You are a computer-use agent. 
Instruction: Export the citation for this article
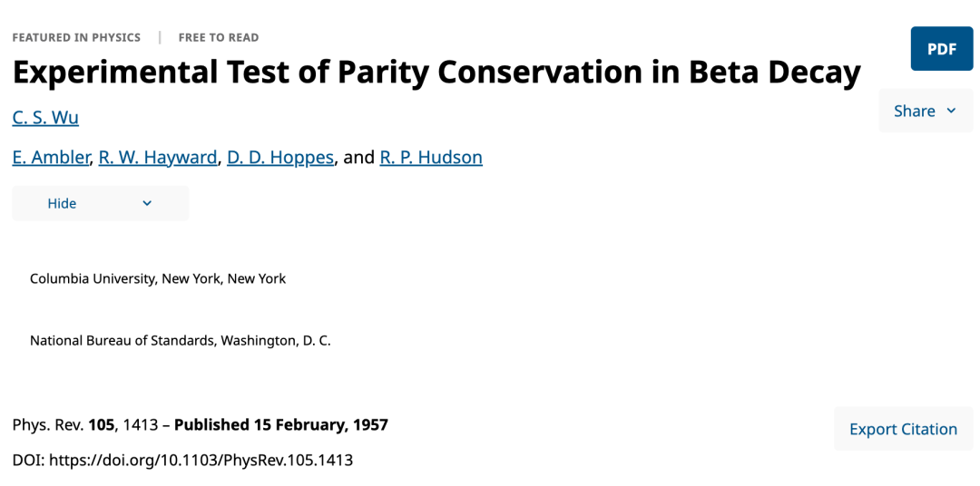(x=903, y=429)
